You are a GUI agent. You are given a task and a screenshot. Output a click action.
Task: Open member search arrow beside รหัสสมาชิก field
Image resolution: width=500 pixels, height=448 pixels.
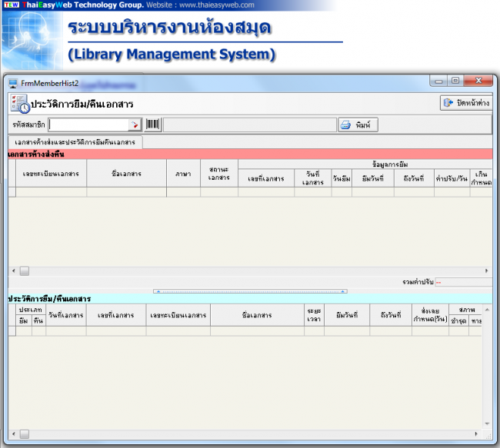tap(135, 124)
